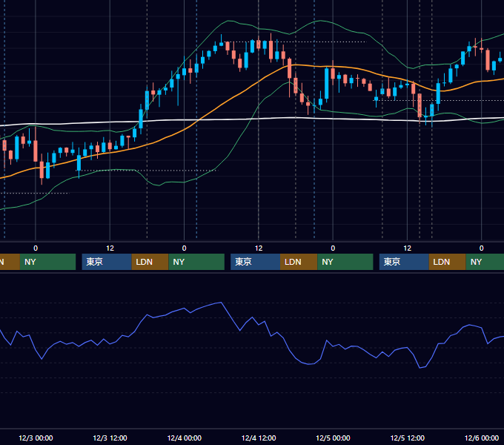Select NY session block following 12/3 LDN
The image size is (504, 445).
click(196, 262)
